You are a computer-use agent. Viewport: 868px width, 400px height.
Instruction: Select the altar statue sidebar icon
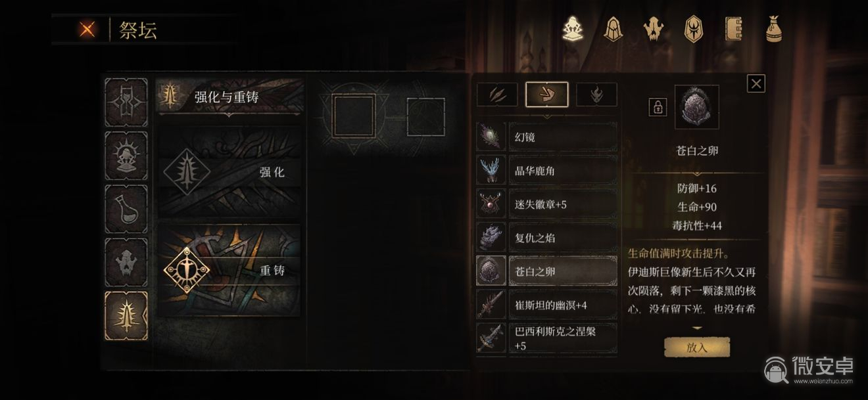pos(126,156)
